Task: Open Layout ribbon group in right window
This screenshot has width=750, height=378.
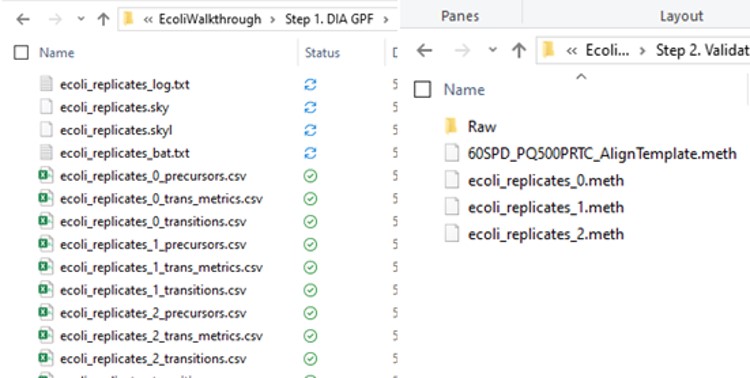Action: 681,16
